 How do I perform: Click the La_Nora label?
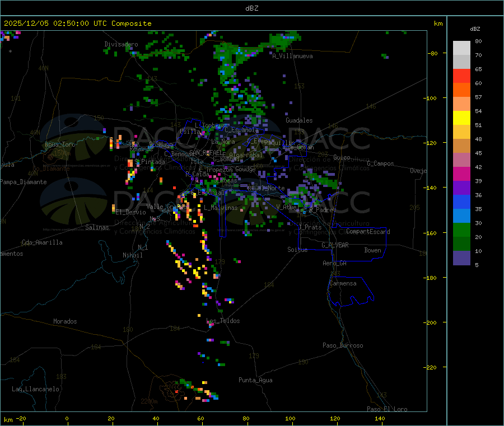tap(223, 142)
